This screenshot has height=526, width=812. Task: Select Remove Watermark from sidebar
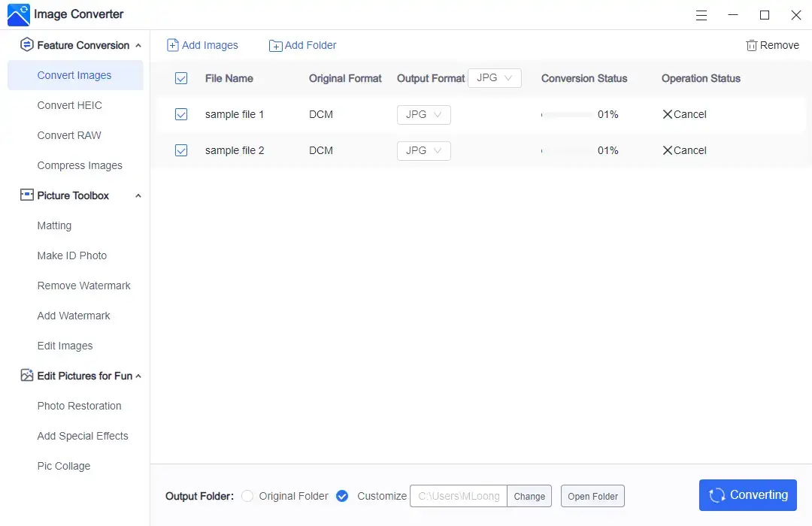[84, 286]
